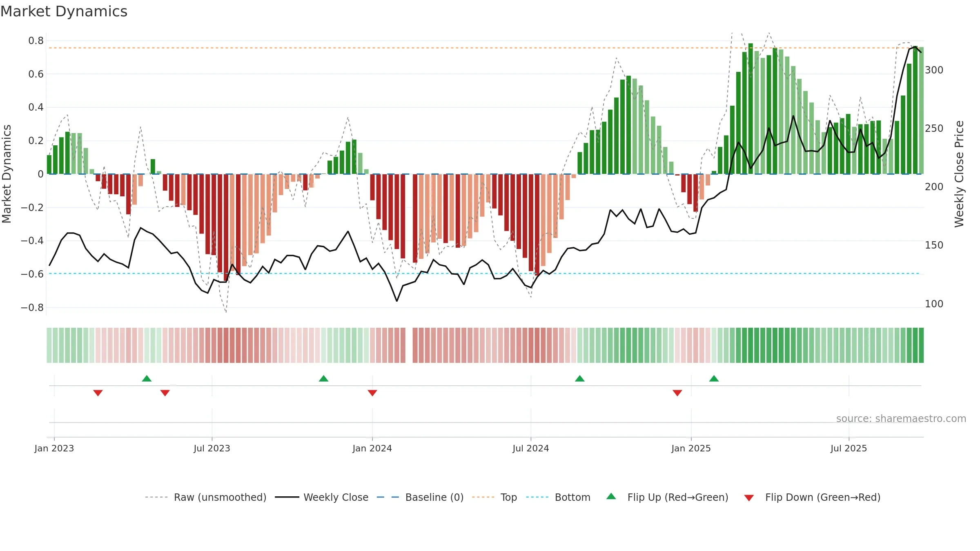
Task: Toggle the Baseline (0) legend entry
Action: (420, 497)
